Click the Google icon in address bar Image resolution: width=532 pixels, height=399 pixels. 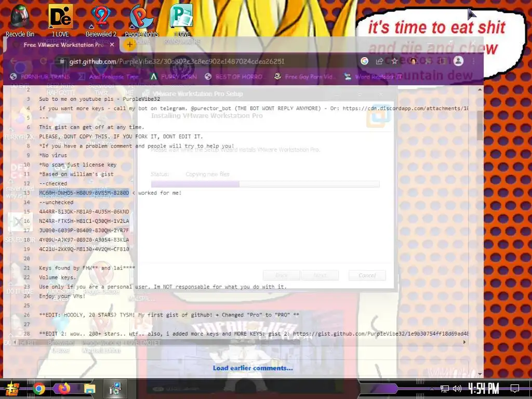(364, 61)
